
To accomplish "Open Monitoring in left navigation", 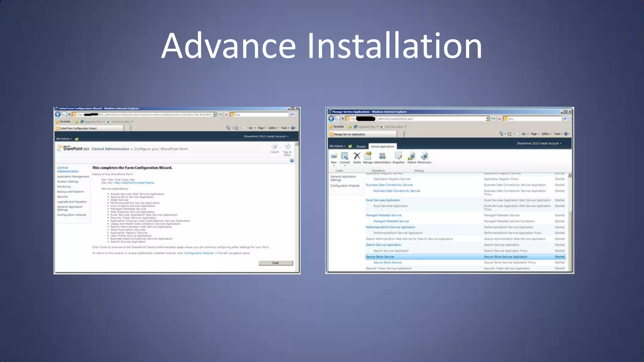I will click(64, 187).
